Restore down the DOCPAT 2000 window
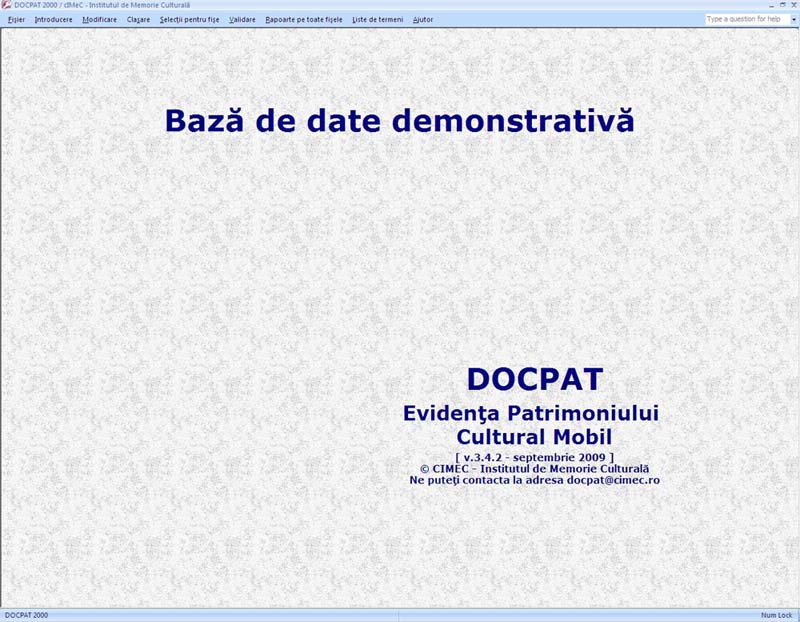The image size is (800, 622). coord(783,5)
